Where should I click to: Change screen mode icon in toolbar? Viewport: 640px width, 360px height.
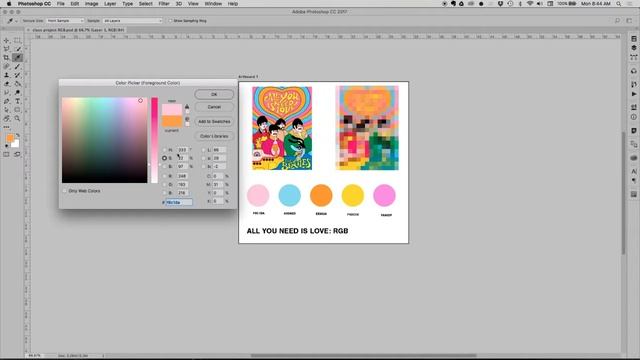point(17,154)
